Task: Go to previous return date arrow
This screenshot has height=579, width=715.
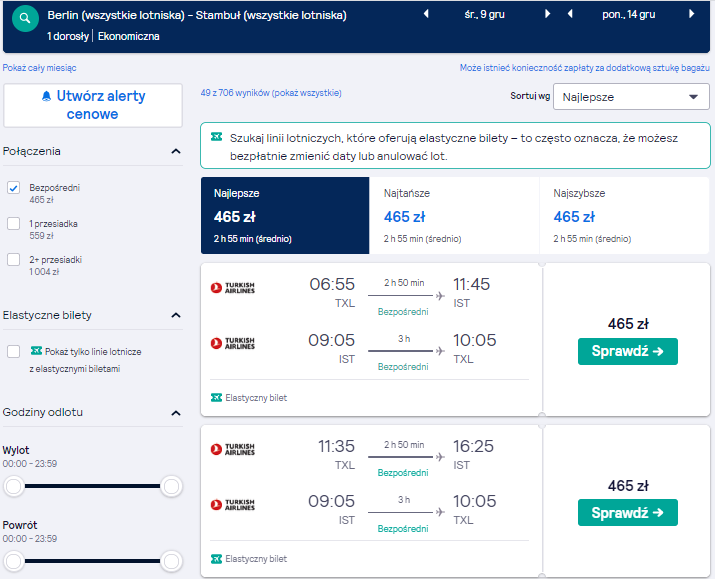Action: 570,14
